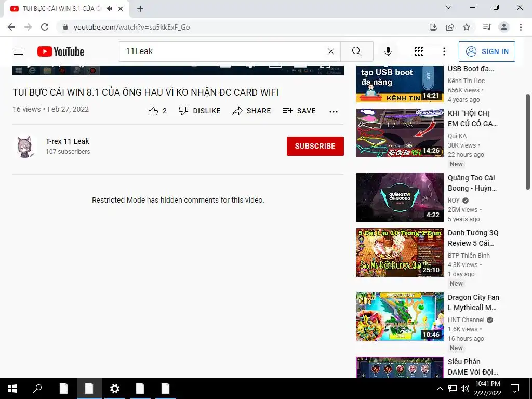Save the video to a playlist
Screen dimensions: 532x399
[x=299, y=111]
